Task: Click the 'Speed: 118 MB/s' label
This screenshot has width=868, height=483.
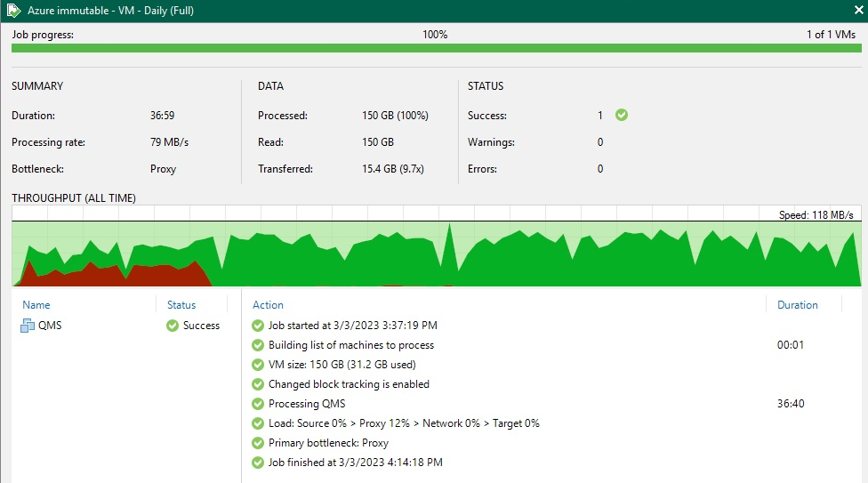Action: point(816,215)
